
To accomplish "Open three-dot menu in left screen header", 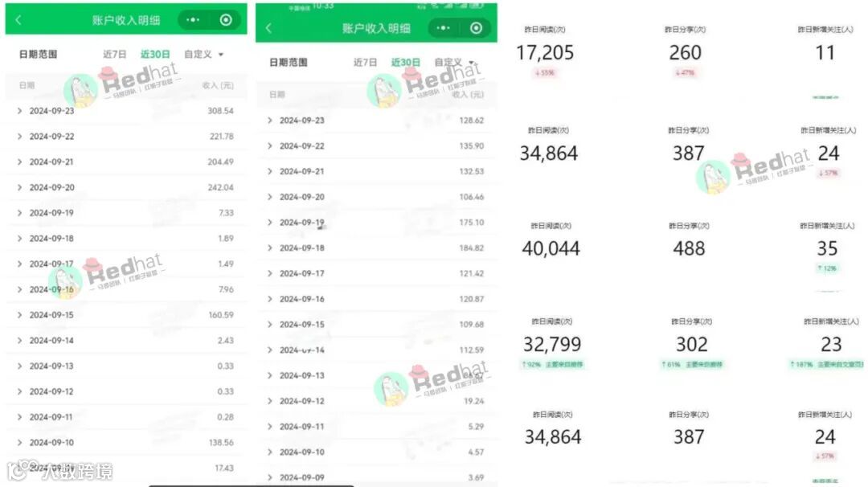I will point(193,20).
